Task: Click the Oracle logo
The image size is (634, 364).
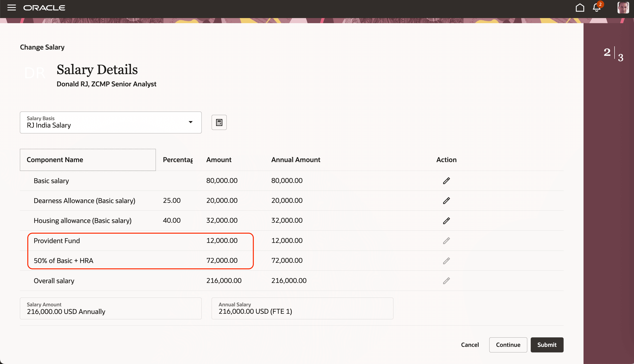Action: point(44,7)
